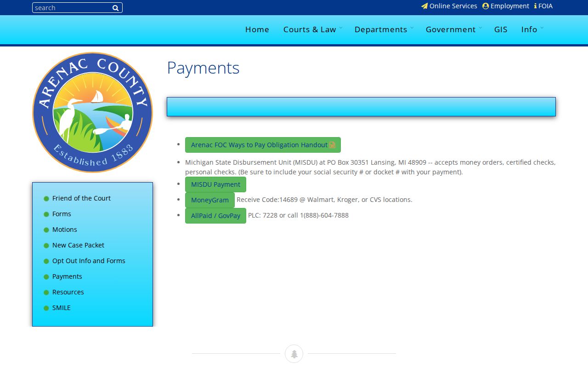Click the green bullet beside SMILE

pos(46,308)
